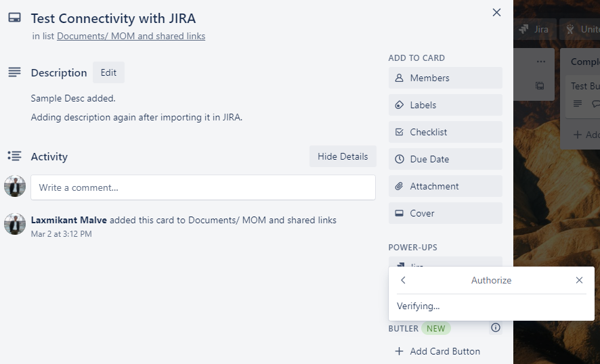The height and width of the screenshot is (364, 600).
Task: Click the card title icon beside Test Connectivity
Action: (x=14, y=18)
